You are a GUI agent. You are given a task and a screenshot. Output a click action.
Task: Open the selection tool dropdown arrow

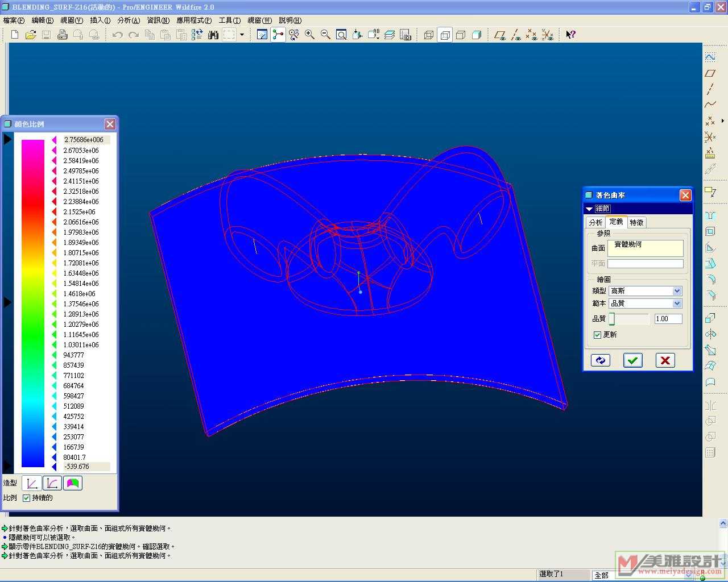[242, 35]
